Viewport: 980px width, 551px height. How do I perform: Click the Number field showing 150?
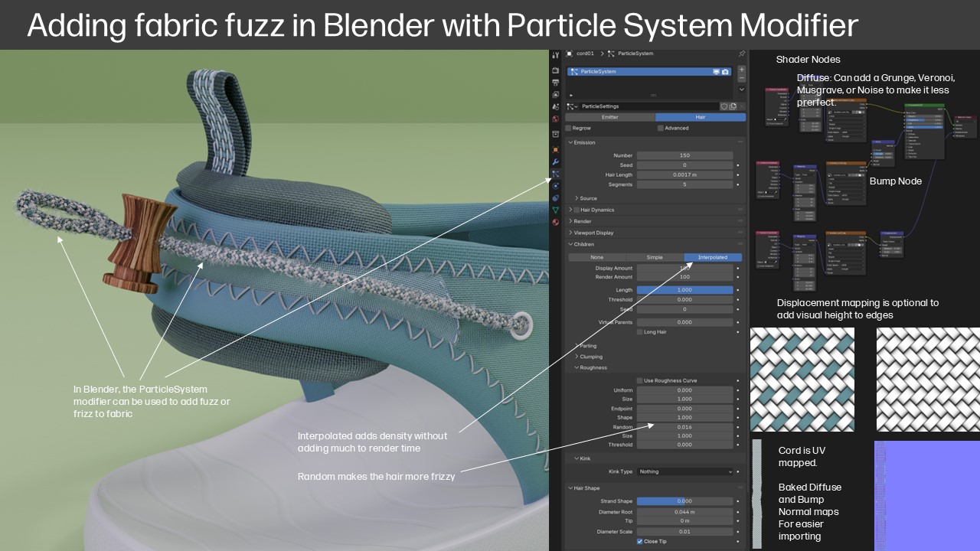[684, 155]
